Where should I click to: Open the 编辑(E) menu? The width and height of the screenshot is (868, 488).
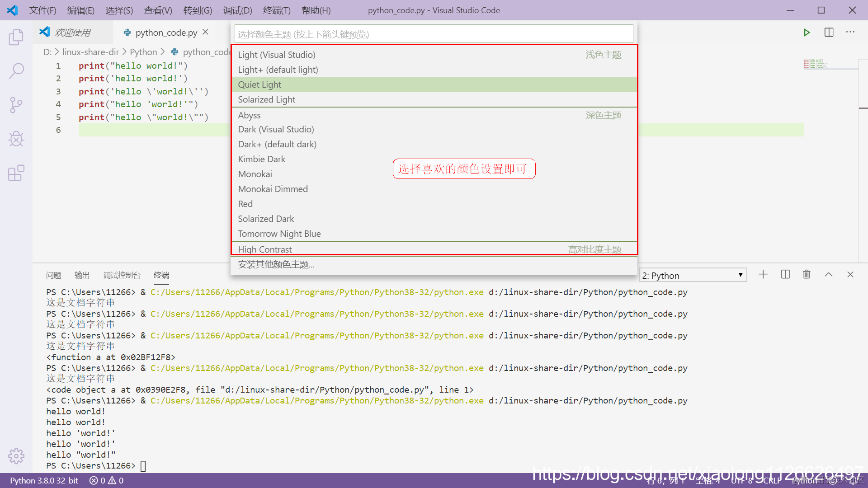coord(81,10)
